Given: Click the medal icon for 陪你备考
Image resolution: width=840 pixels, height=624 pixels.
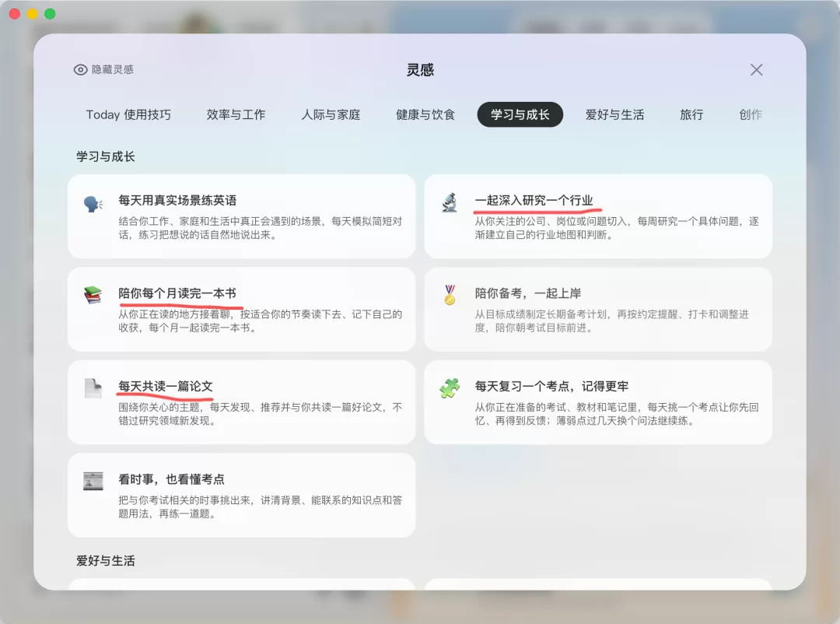Looking at the screenshot, I should [x=450, y=295].
